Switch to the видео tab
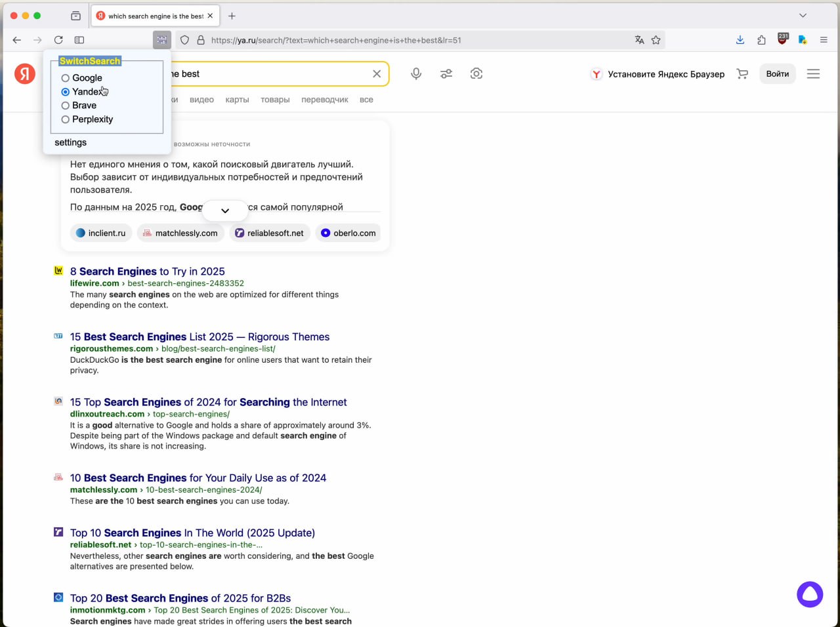The image size is (840, 627). pos(201,100)
